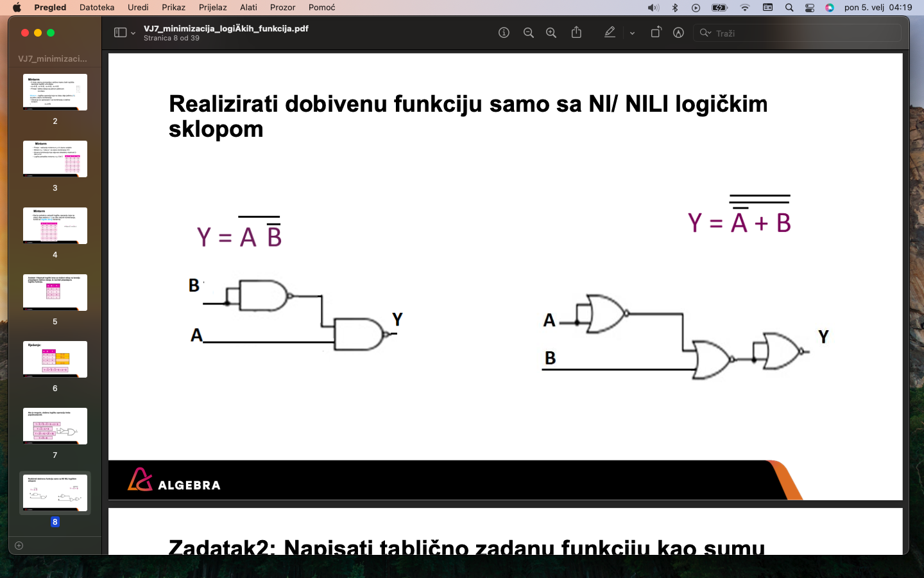Open the Pregled application menu
The width and height of the screenshot is (924, 578).
click(50, 7)
